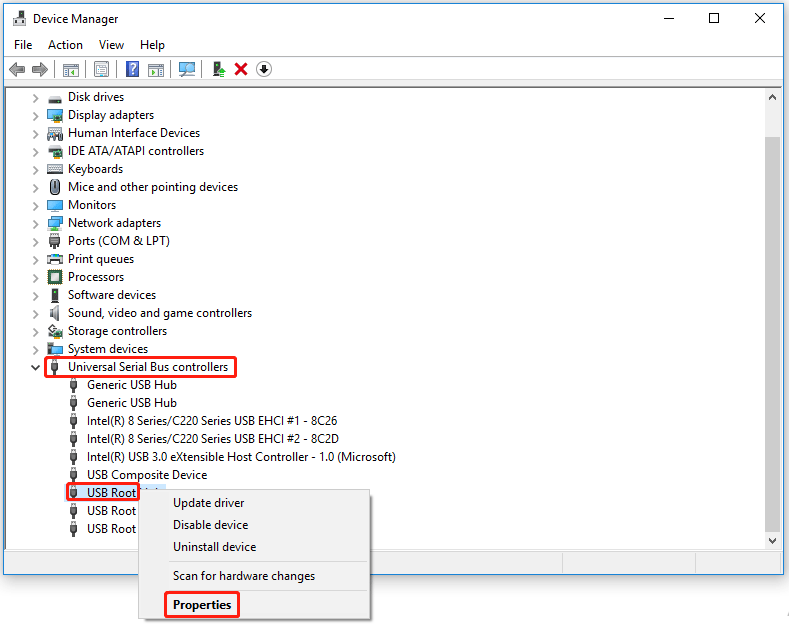
Task: Select the Keyboards category label
Action: point(96,169)
